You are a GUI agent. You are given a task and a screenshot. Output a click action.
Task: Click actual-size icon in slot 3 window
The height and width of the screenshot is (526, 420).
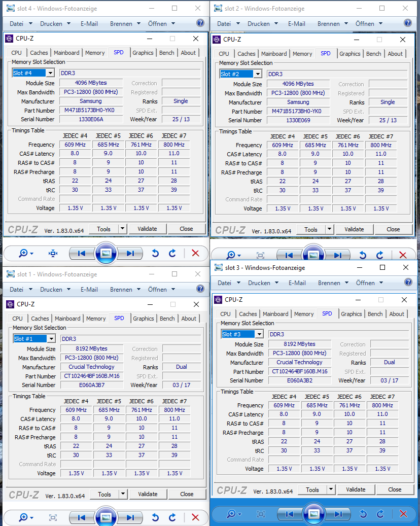click(261, 514)
